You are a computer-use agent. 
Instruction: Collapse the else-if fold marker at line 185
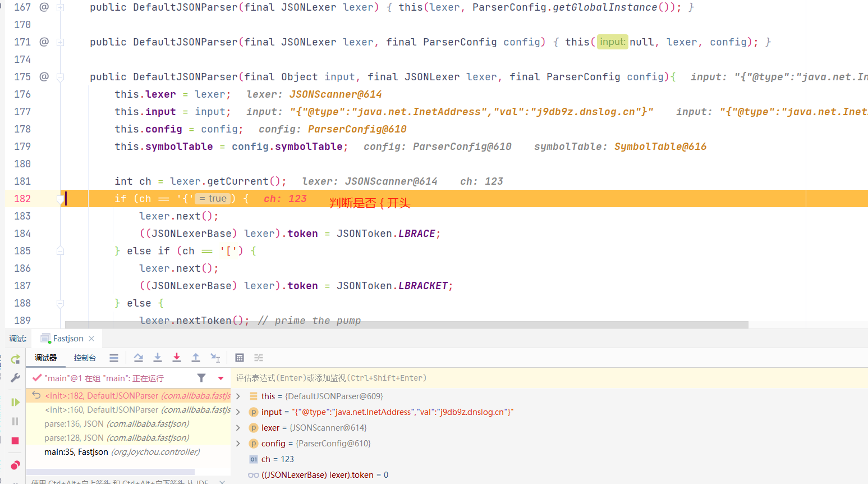coord(60,251)
